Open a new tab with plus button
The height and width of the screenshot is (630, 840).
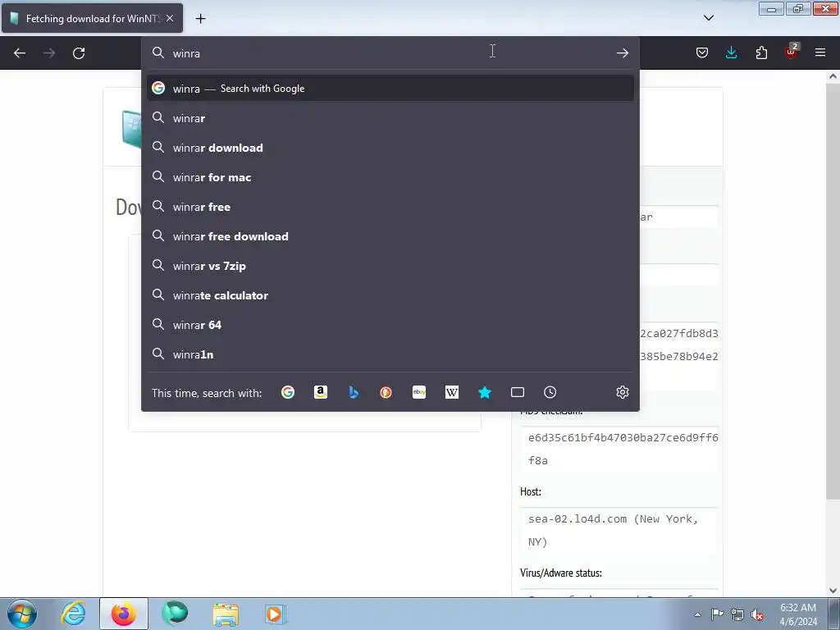(x=200, y=19)
